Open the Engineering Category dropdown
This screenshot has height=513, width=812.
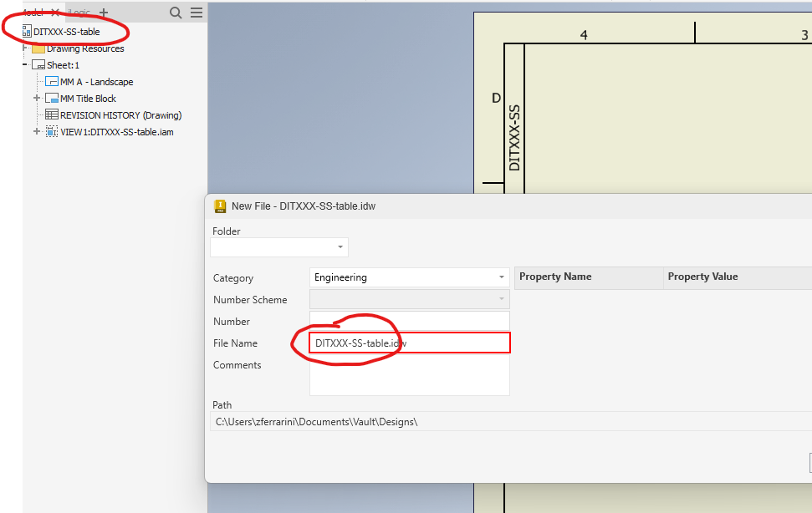pyautogui.click(x=501, y=277)
